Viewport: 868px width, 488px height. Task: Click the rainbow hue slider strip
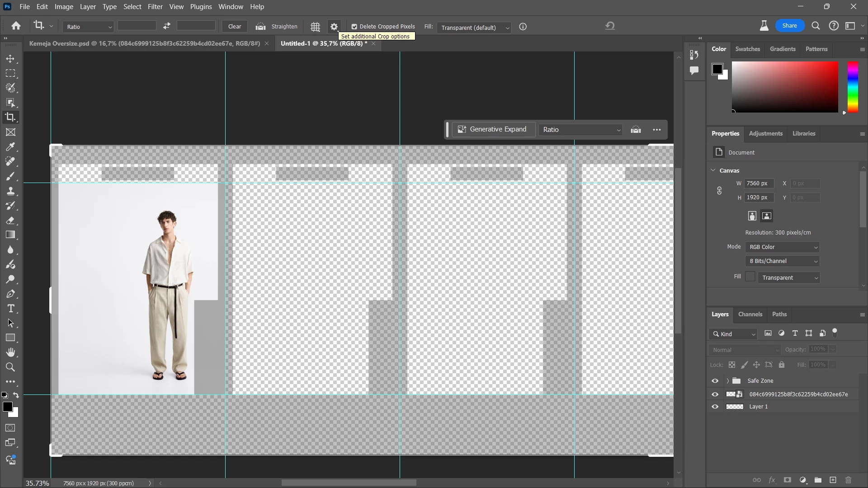[x=853, y=87]
